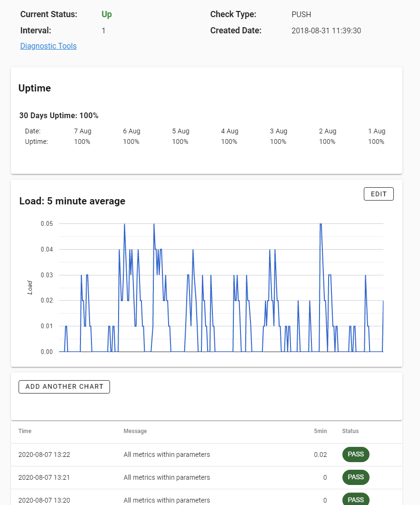Click the 0.02 value in log table
Screen dimensions: 420x505
tap(320, 454)
